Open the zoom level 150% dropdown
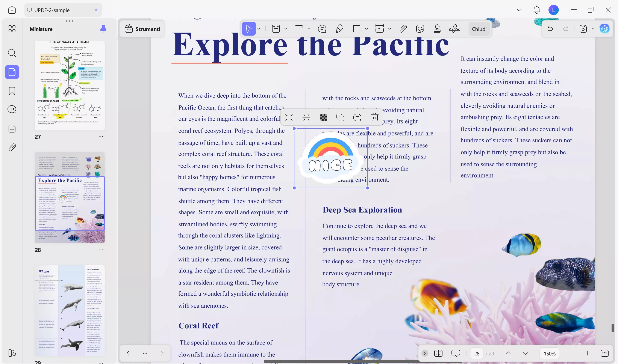The height and width of the screenshot is (364, 618). (x=550, y=353)
